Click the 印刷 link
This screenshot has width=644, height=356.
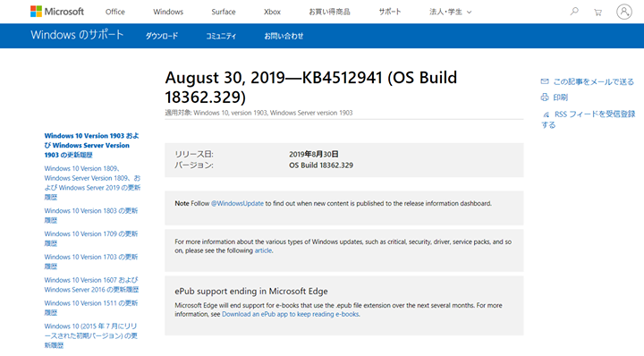tap(560, 97)
